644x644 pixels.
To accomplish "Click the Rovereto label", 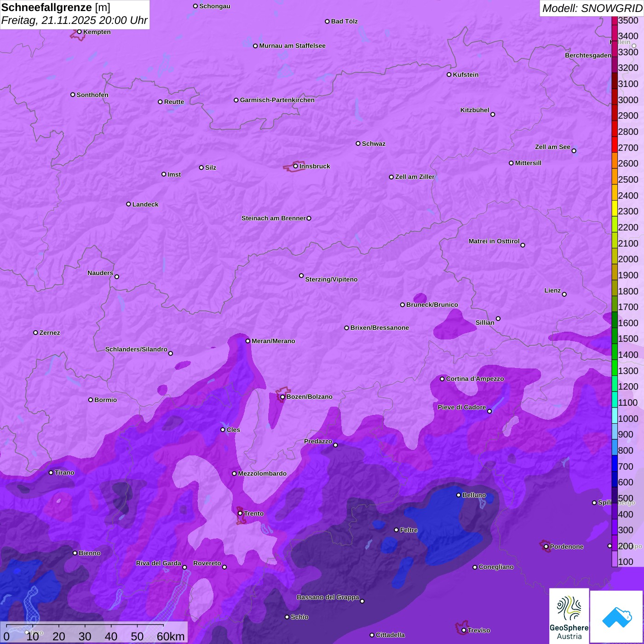I will pos(207,563).
